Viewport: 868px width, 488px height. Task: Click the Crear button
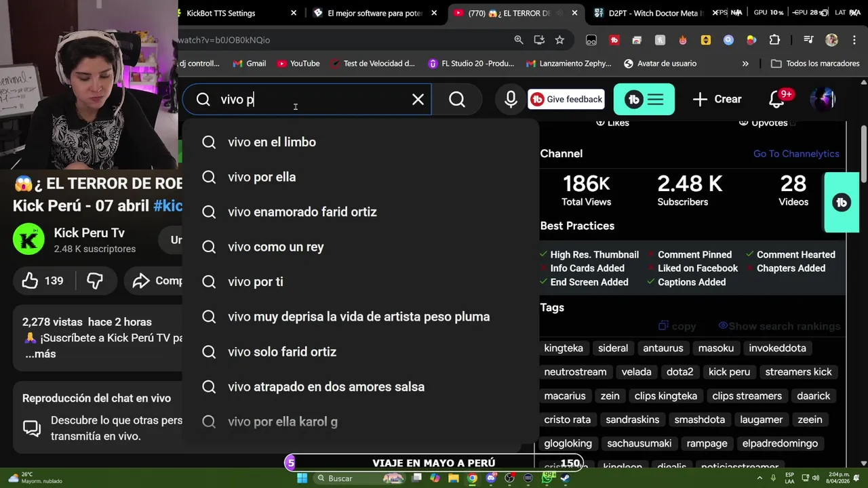coord(717,100)
